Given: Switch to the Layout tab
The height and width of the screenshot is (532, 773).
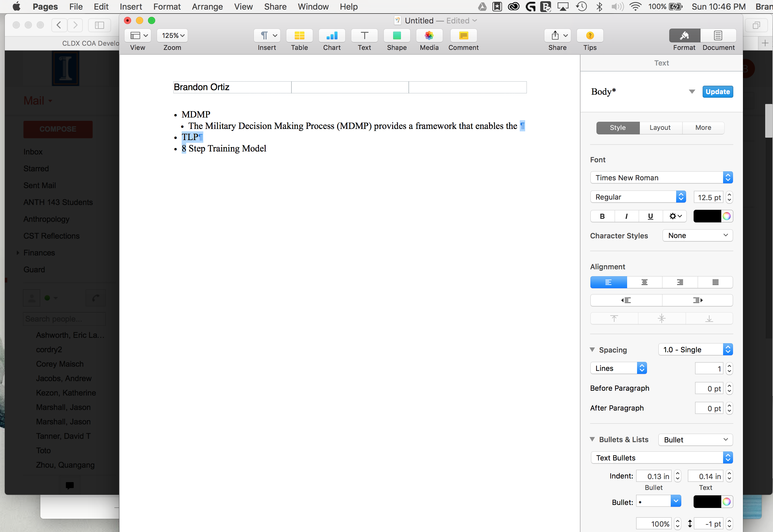Looking at the screenshot, I should pos(660,128).
